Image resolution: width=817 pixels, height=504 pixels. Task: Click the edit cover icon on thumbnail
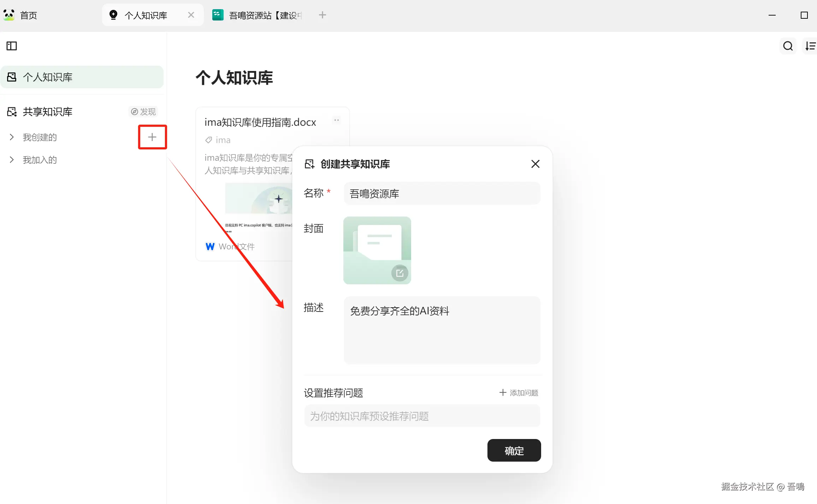[399, 273]
